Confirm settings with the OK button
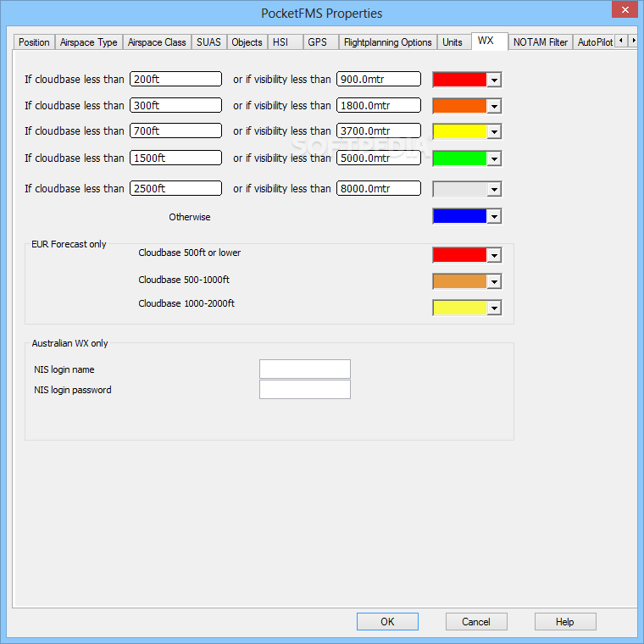This screenshot has width=644, height=644. tap(387, 621)
